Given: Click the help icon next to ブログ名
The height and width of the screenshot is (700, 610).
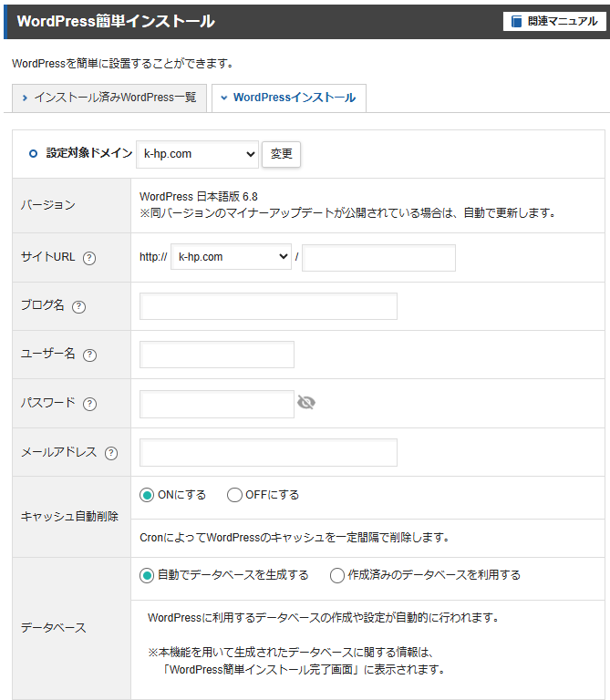Looking at the screenshot, I should (79, 306).
